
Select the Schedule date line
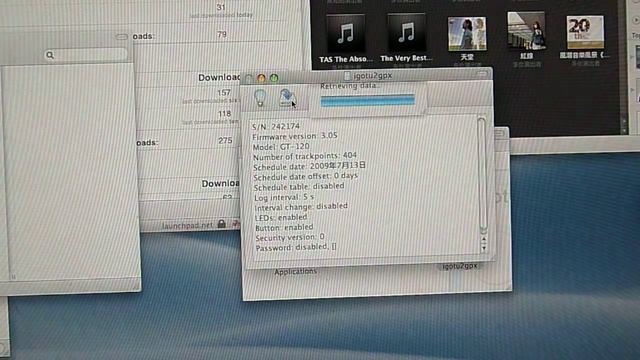pos(309,166)
